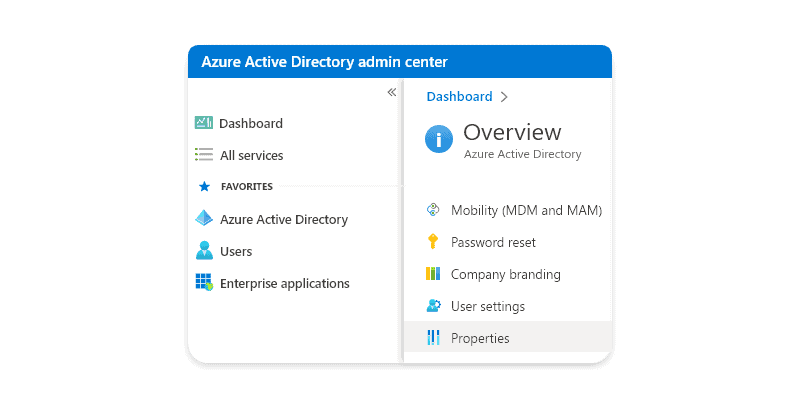
Task: Click the FAVORITES section label
Action: tap(247, 187)
